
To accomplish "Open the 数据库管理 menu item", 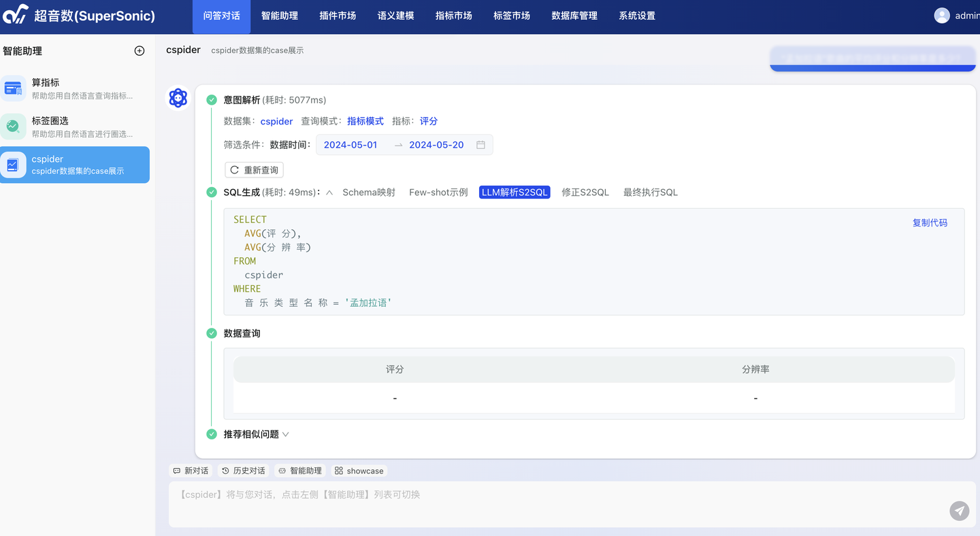I will tap(574, 15).
